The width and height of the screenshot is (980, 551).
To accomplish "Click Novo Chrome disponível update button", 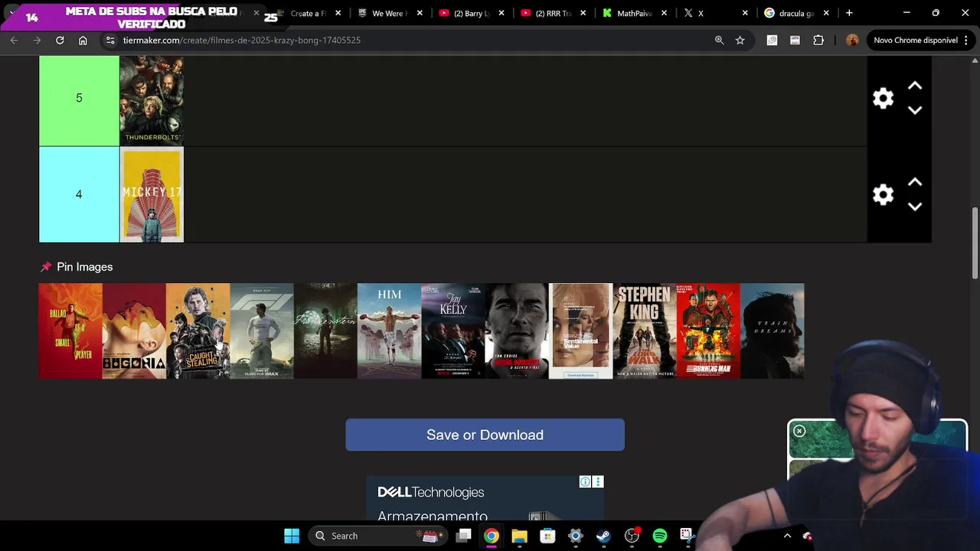I will [916, 40].
